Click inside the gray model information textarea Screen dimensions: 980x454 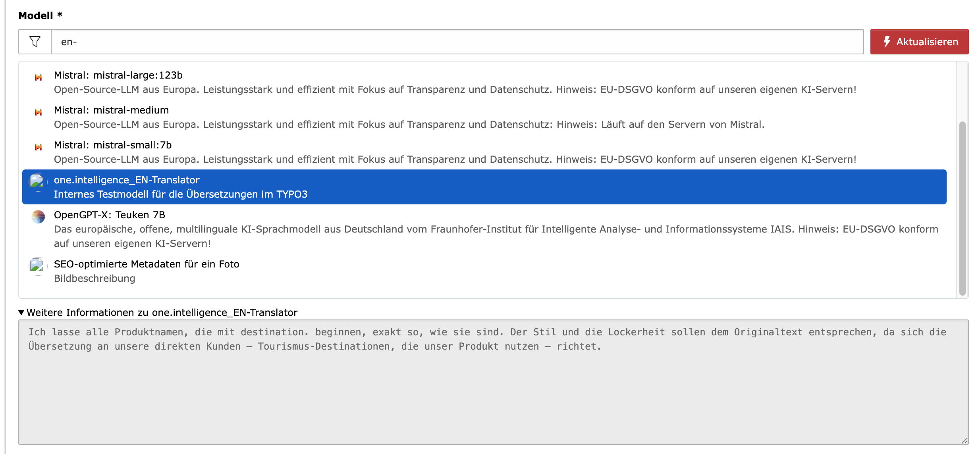[x=492, y=393]
